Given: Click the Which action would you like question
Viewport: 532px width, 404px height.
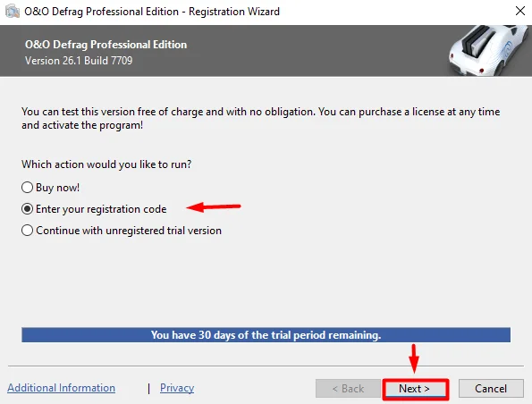Looking at the screenshot, I should (x=106, y=164).
